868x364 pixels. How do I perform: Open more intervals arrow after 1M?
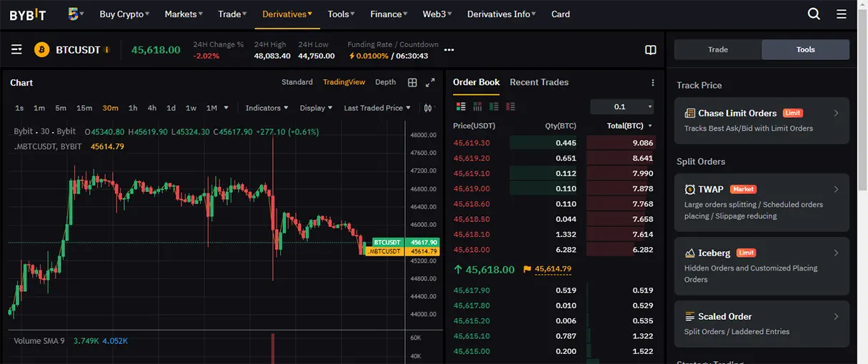pos(226,108)
